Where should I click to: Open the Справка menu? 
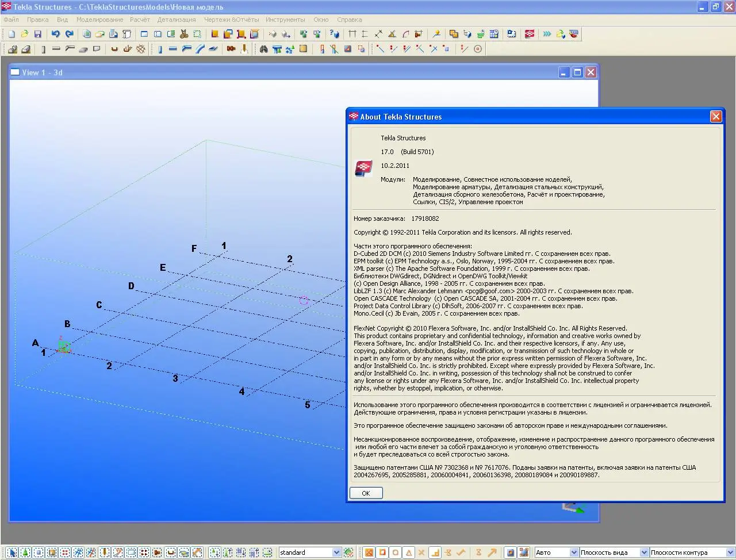(x=349, y=20)
